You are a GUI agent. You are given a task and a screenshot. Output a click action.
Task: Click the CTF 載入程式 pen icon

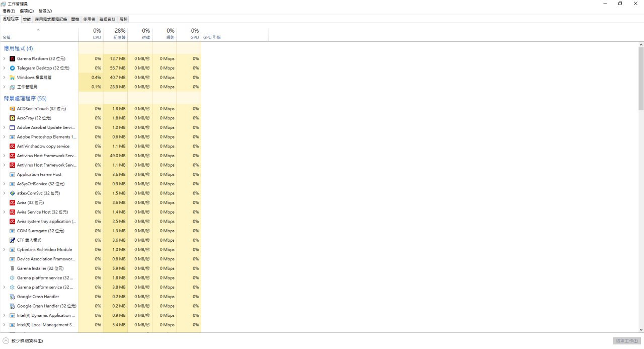tap(13, 240)
